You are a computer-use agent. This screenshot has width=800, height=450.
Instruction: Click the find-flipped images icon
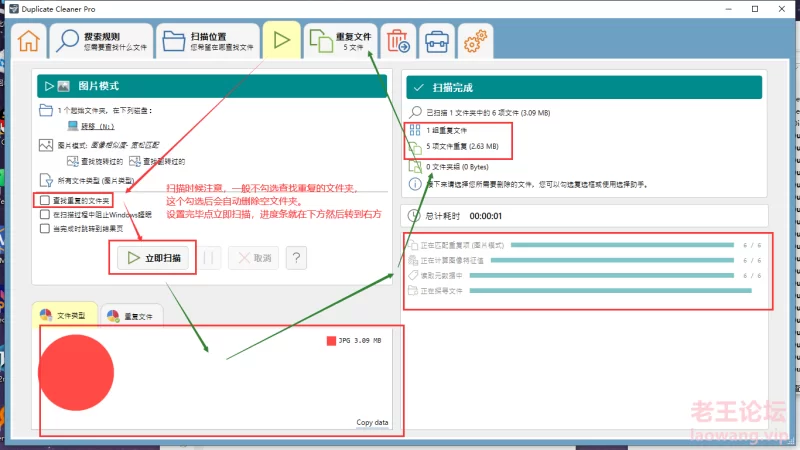click(x=135, y=161)
